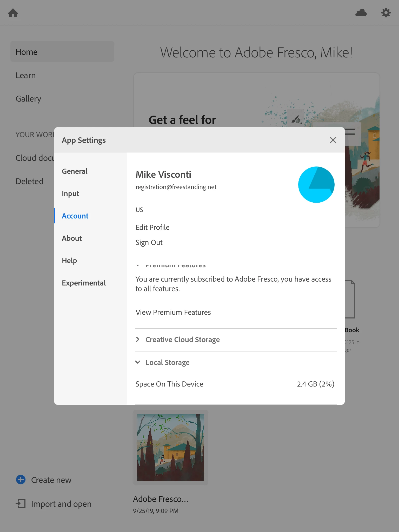Click View Premium Features

coord(173,312)
